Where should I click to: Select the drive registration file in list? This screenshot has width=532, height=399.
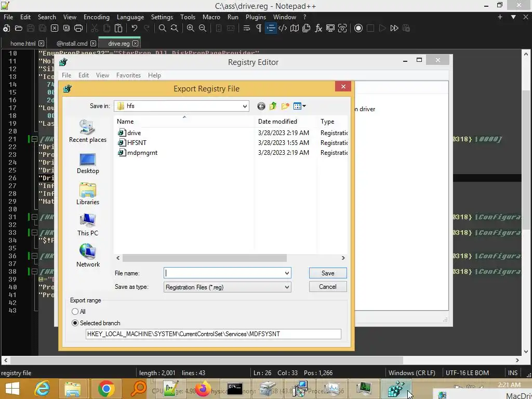pyautogui.click(x=129, y=133)
